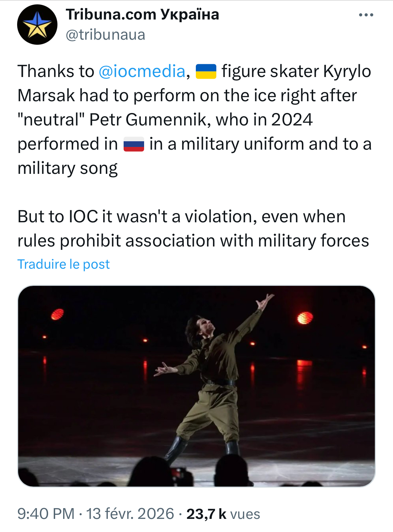Open the @iocmedia mention

click(x=142, y=71)
